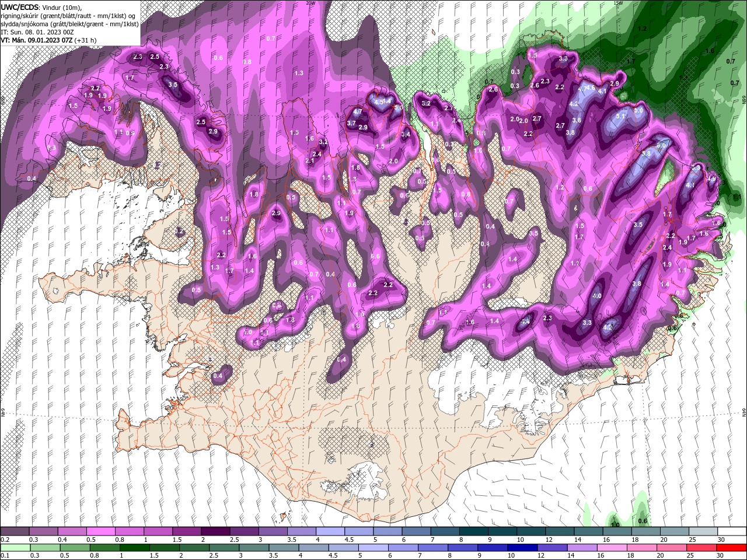Image resolution: width=747 pixels, height=560 pixels.
Task: Click the '4.5' label beneath the purple legend row
Action: (349, 540)
